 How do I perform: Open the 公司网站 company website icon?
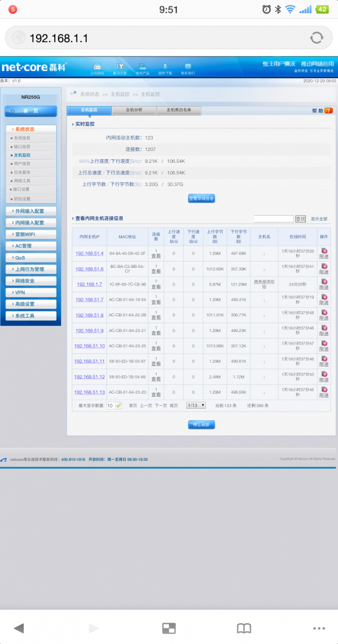click(97, 69)
